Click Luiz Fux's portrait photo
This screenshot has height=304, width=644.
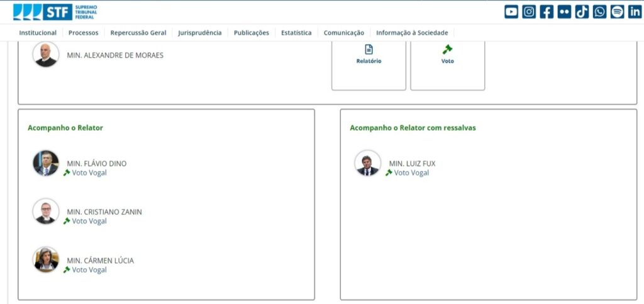point(367,163)
